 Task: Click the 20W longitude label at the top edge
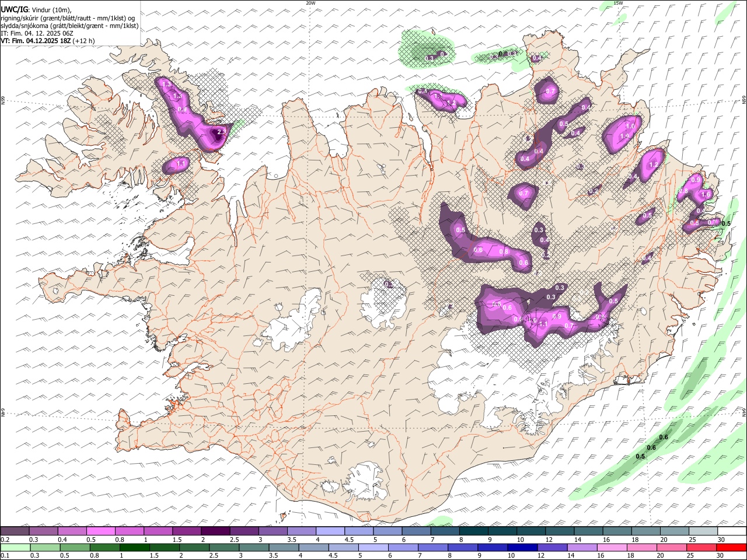[x=310, y=3]
